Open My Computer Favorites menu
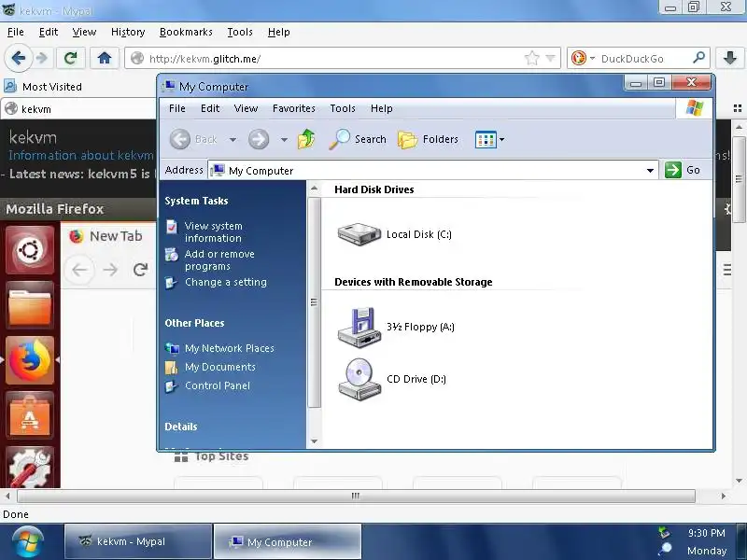Image resolution: width=747 pixels, height=560 pixels. [x=293, y=108]
